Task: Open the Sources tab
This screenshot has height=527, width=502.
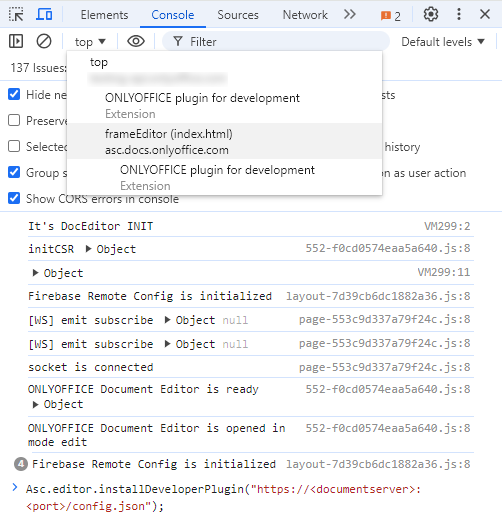Action: point(238,15)
